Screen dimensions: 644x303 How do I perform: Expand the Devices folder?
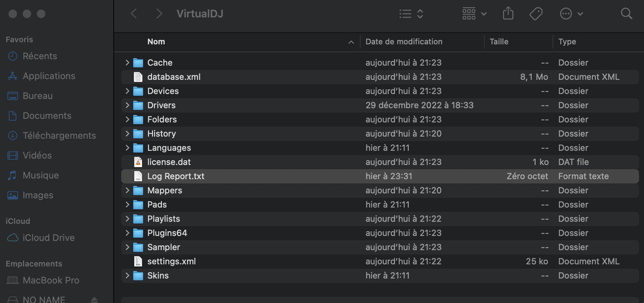click(127, 91)
